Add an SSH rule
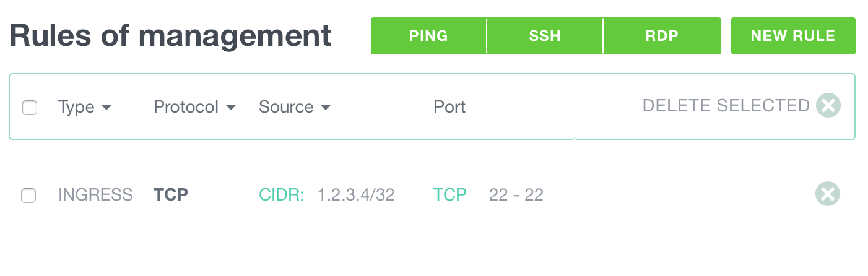This screenshot has width=868, height=276. point(545,36)
